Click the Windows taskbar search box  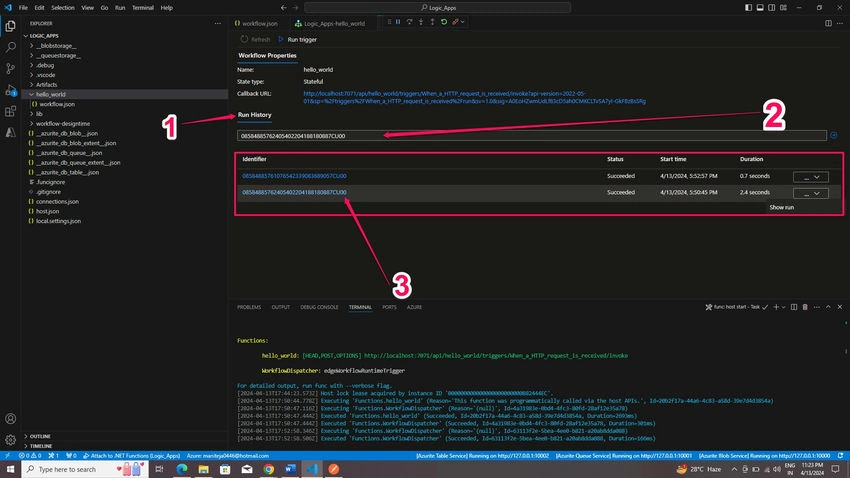(x=85, y=469)
